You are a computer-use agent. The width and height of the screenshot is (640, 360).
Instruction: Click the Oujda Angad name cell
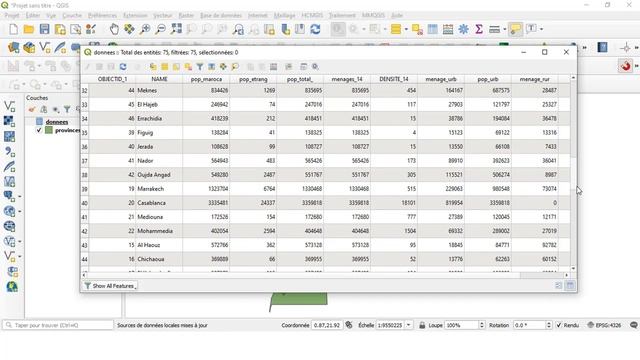coord(159,175)
